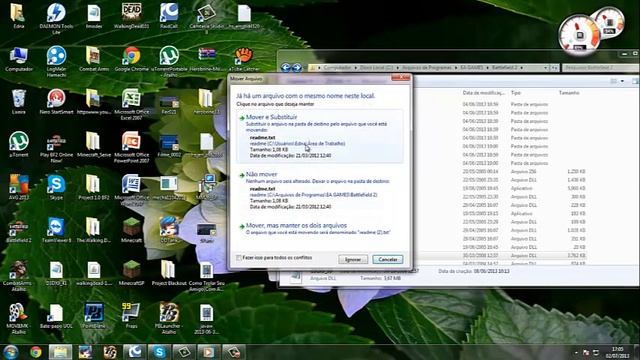Refresh the Explorer folder view

[554, 68]
